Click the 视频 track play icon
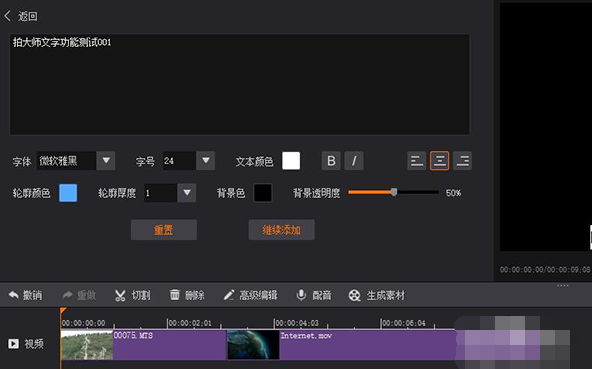The width and height of the screenshot is (592, 369). coord(14,344)
